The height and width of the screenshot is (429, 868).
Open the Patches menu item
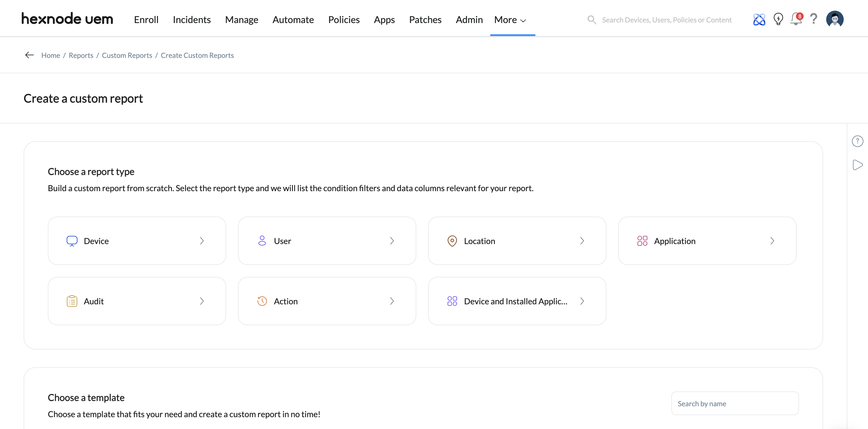coord(425,19)
